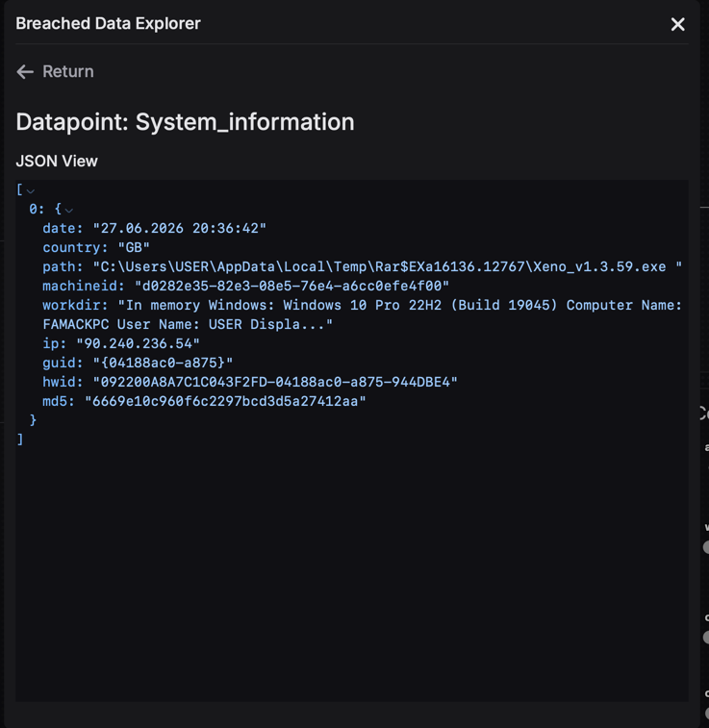Click the workdir value starting "In memory Windows"
The height and width of the screenshot is (728, 709).
(362, 314)
